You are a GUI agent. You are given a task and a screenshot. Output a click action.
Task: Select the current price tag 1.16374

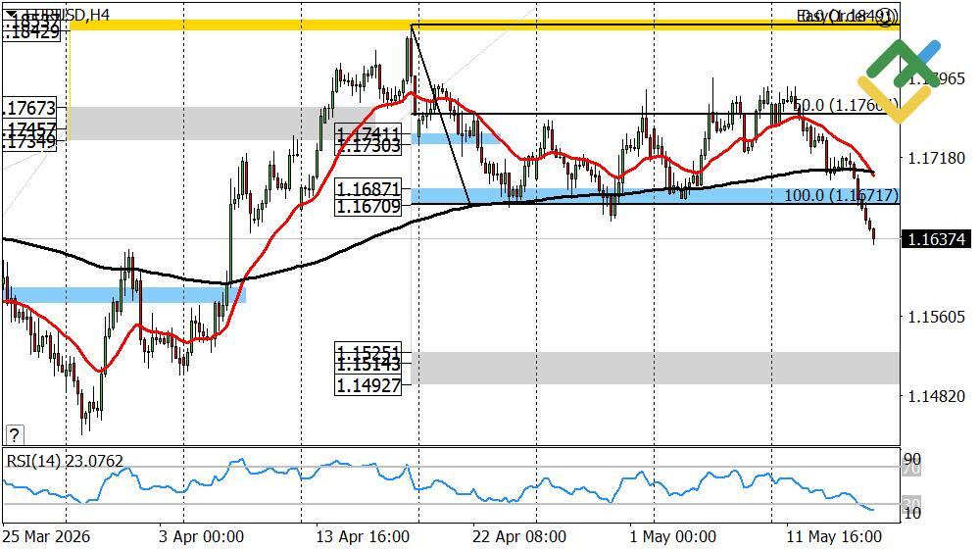click(936, 239)
